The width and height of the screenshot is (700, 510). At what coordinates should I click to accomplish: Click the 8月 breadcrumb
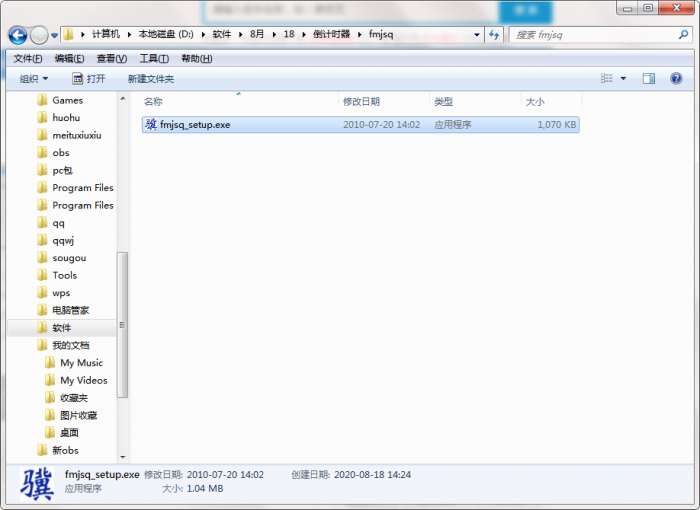[x=257, y=34]
